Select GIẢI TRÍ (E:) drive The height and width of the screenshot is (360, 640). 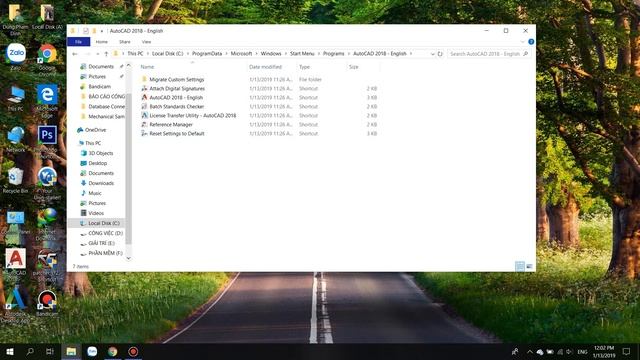coord(101,243)
